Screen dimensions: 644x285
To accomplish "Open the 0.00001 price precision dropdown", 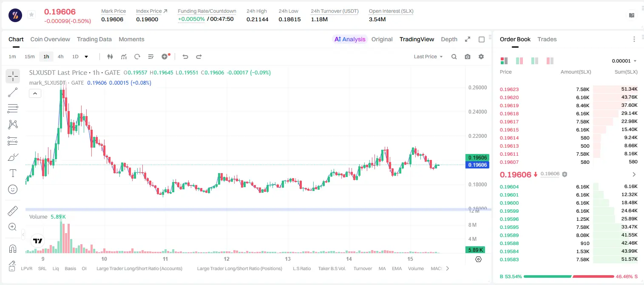I will click(624, 61).
